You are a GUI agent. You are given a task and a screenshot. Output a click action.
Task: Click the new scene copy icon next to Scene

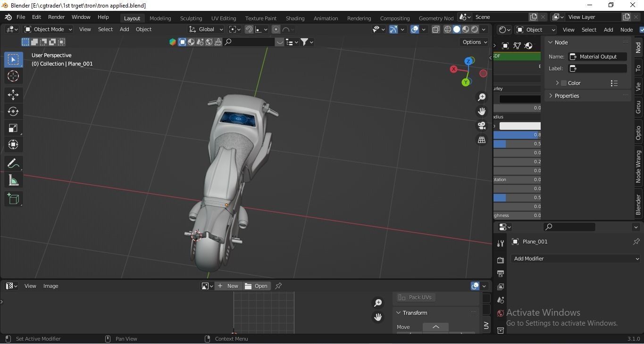(534, 17)
